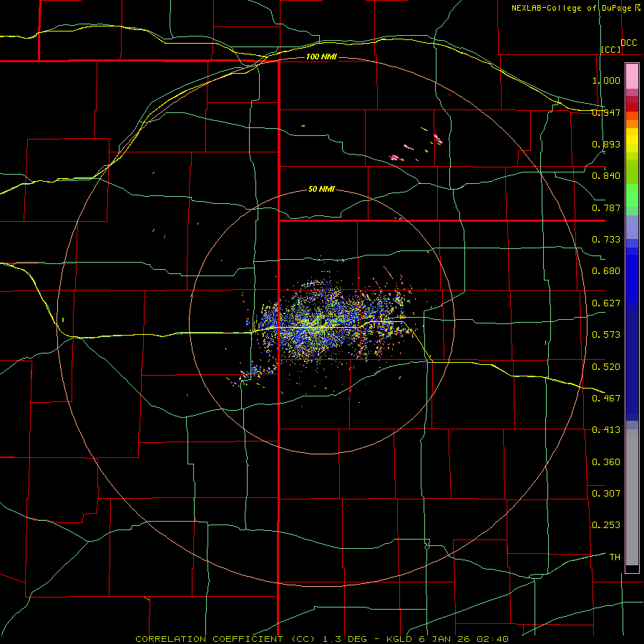Click the pink echo cluster in the northeast
This screenshot has height=644, width=644.
coord(395,157)
